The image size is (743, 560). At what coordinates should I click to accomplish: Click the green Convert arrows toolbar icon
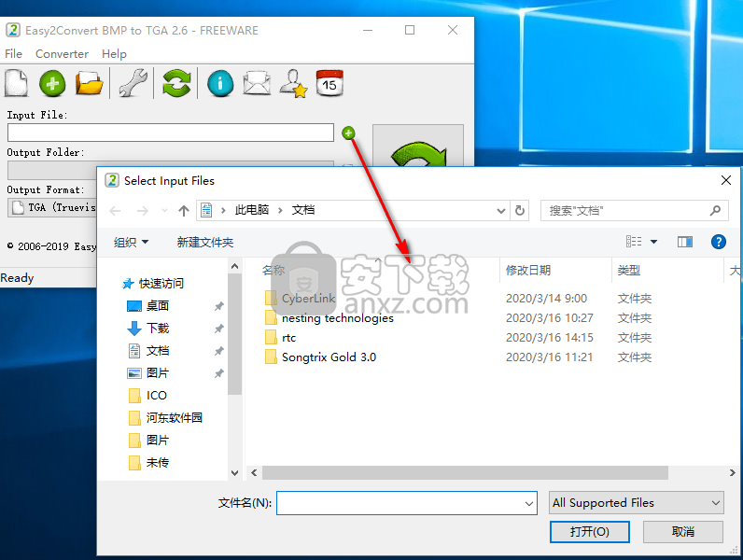176,83
